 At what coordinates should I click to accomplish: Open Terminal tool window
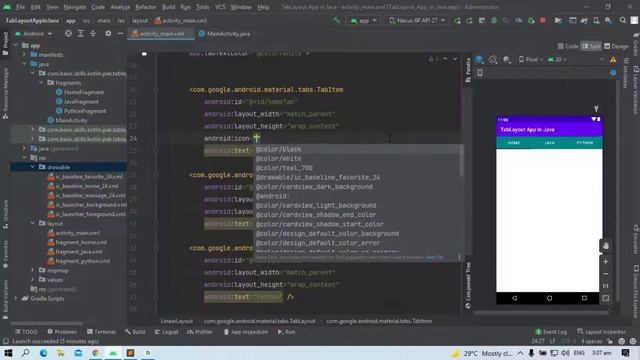101,332
